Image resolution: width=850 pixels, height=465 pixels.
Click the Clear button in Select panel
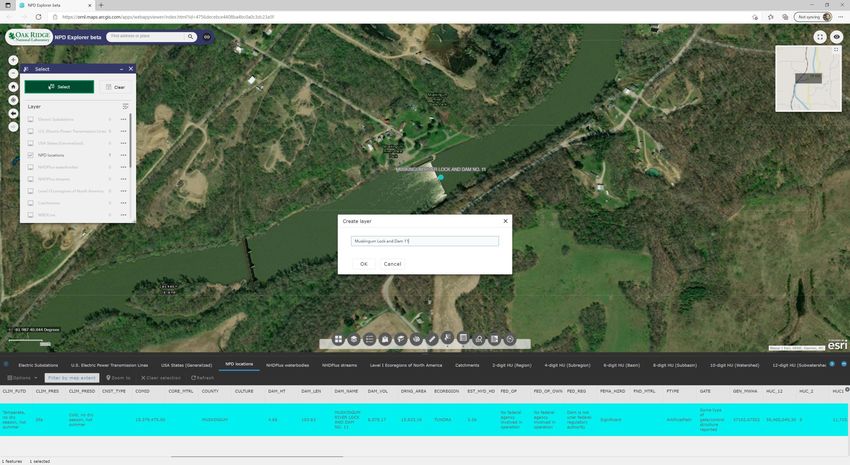[115, 87]
